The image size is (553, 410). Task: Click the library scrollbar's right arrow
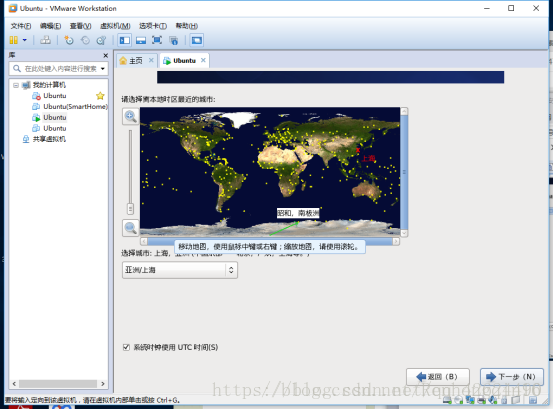(x=103, y=384)
